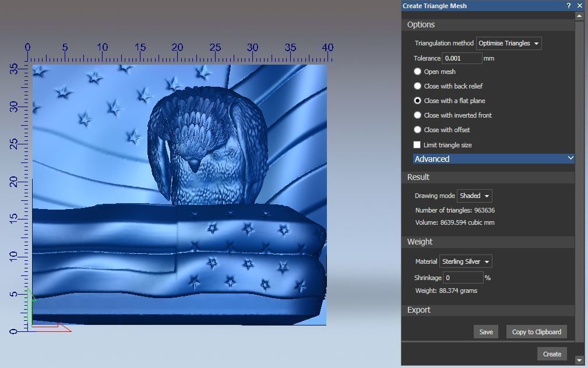Viewport: 588px width, 368px height.
Task: Click the Options section header
Action: [488, 24]
